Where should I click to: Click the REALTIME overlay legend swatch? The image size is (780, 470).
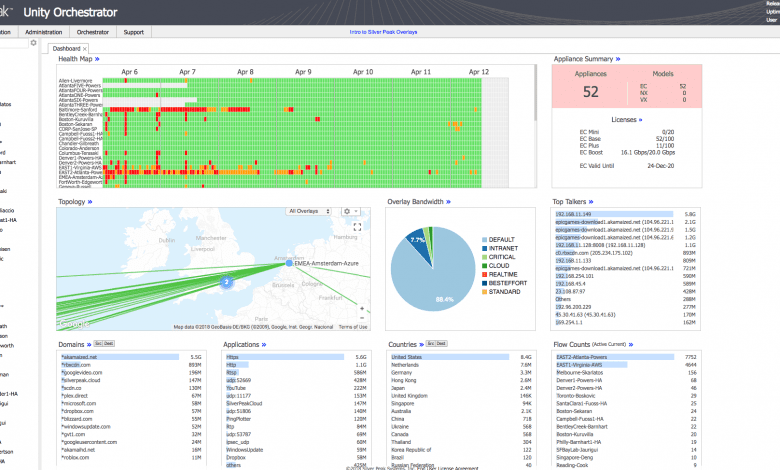[x=485, y=275]
